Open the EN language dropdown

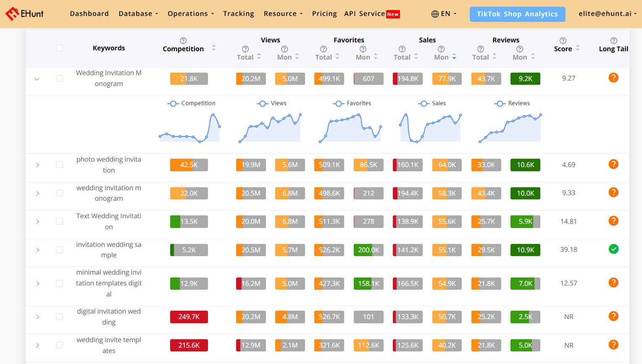point(444,14)
